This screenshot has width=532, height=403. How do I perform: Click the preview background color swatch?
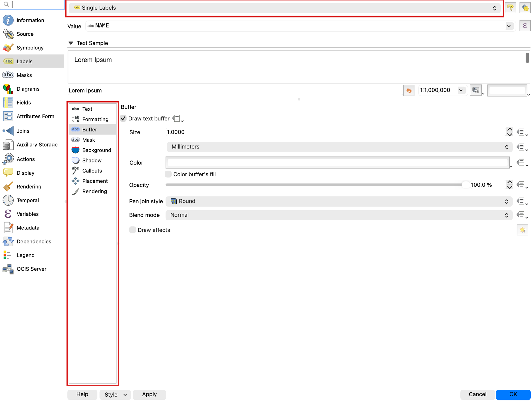point(507,90)
